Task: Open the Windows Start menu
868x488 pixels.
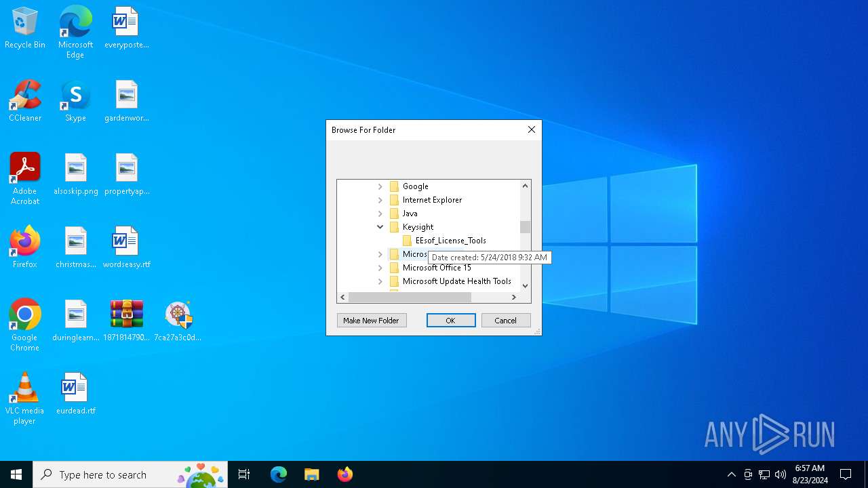Action: click(16, 474)
